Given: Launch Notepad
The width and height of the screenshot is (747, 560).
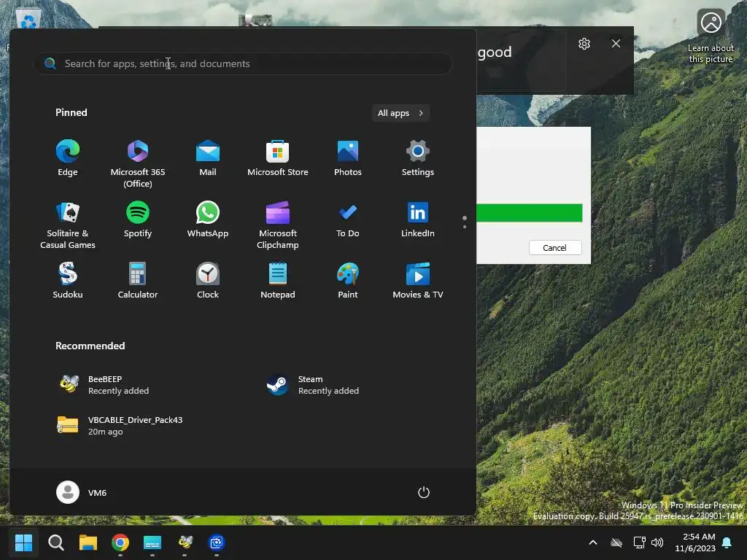Looking at the screenshot, I should (x=278, y=281).
